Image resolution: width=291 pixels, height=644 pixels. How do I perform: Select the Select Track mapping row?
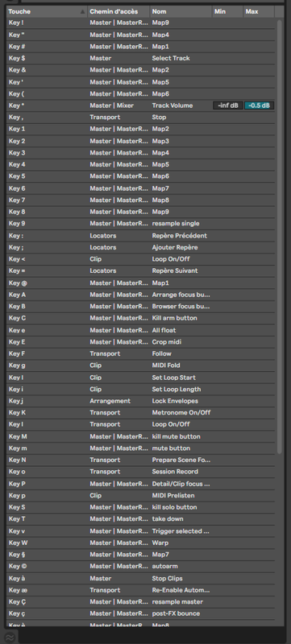click(x=140, y=58)
